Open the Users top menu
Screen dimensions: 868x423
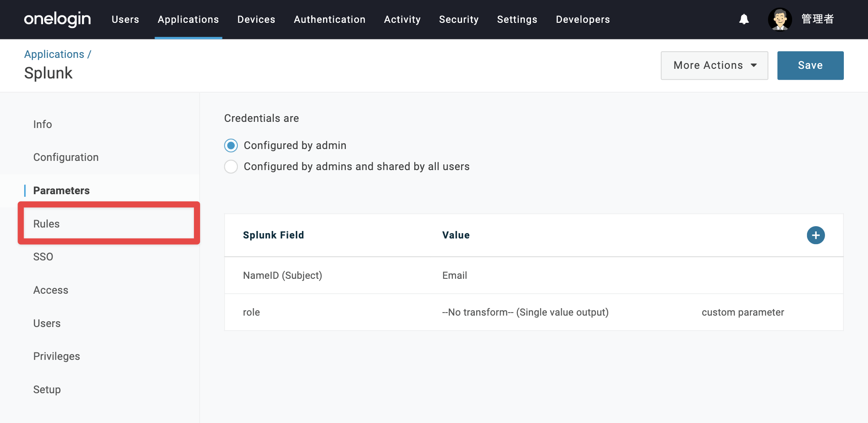[x=125, y=19]
